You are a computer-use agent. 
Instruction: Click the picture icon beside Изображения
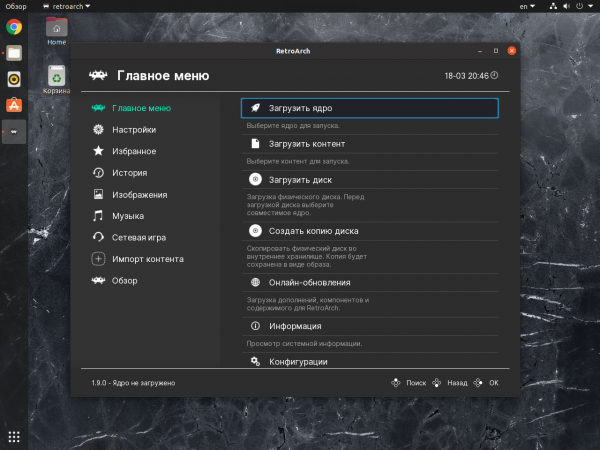point(98,194)
